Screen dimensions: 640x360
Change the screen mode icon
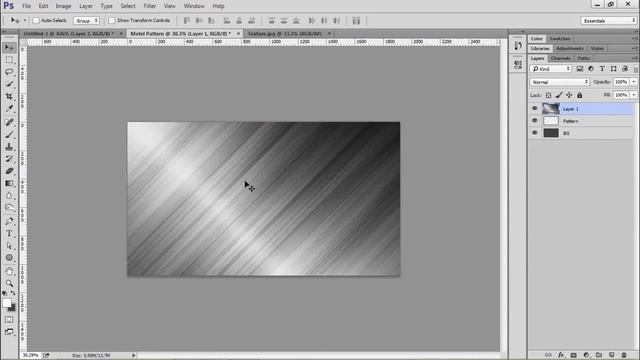(x=9, y=332)
